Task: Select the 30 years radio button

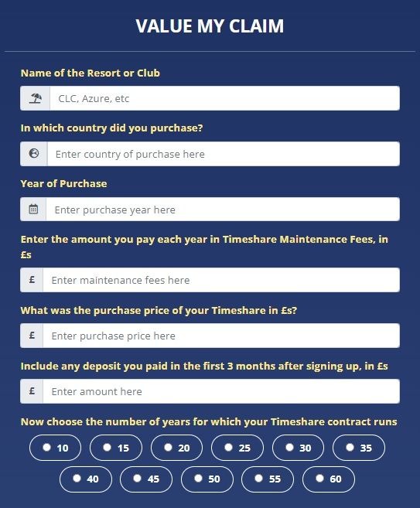Action: (298, 448)
